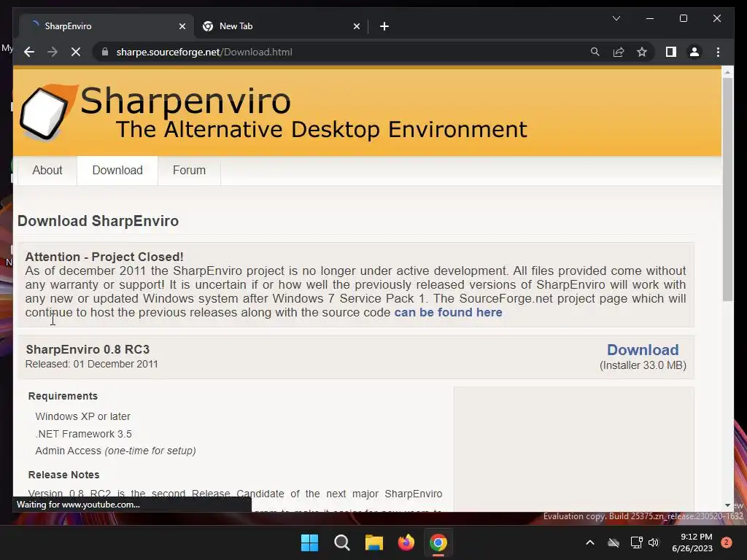The width and height of the screenshot is (747, 560).
Task: Open a new browser tab
Action: pyautogui.click(x=384, y=26)
